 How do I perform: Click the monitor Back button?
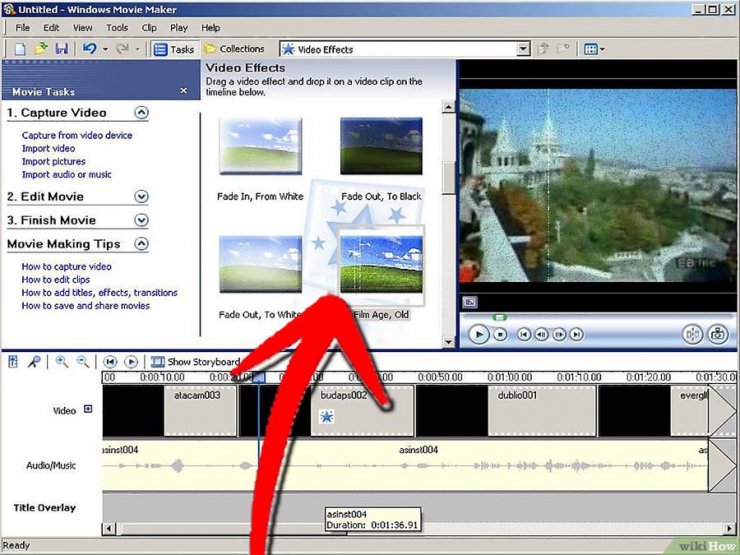click(524, 334)
